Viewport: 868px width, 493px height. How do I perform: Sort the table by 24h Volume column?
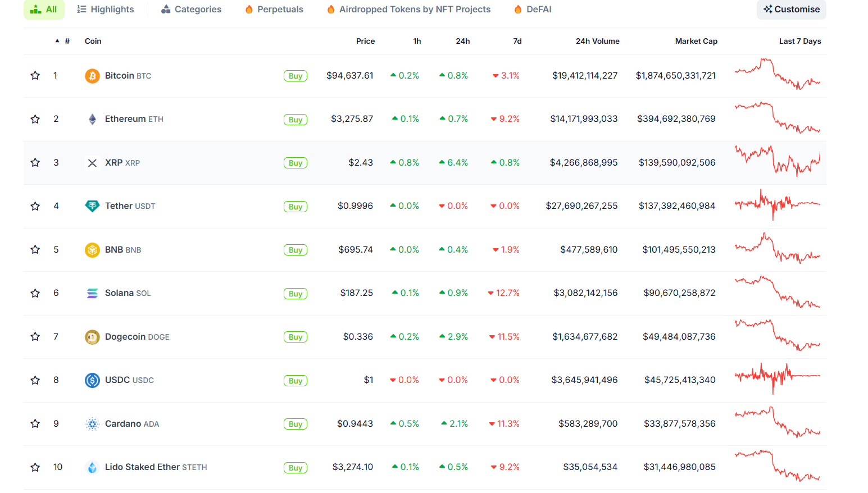coord(597,40)
